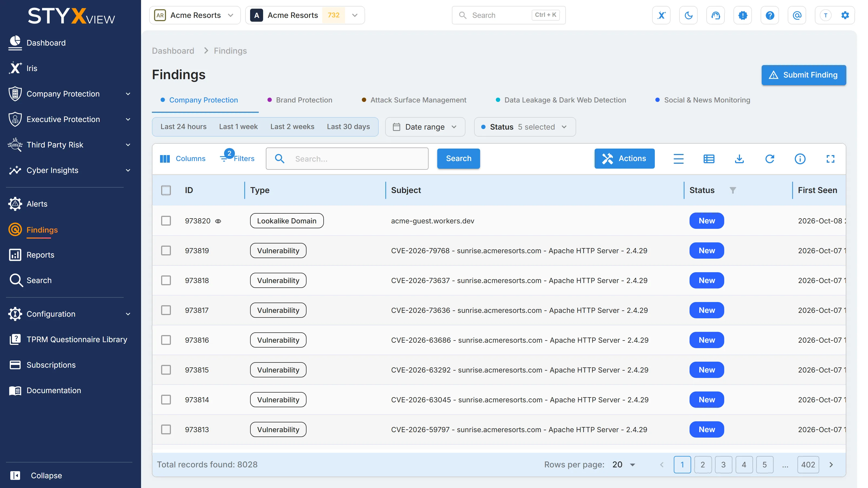Switch to table list view icon
Image resolution: width=868 pixels, height=488 pixels.
(x=709, y=159)
